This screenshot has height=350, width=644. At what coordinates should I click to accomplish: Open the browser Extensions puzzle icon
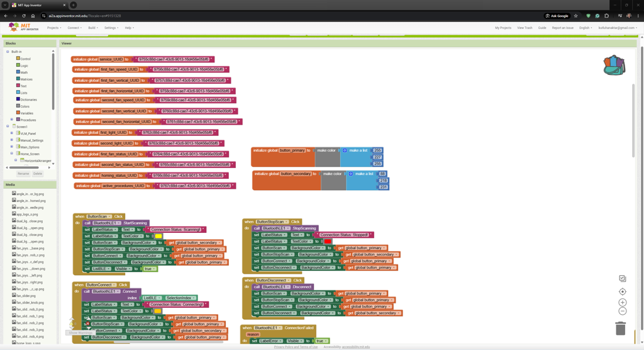coord(607,16)
